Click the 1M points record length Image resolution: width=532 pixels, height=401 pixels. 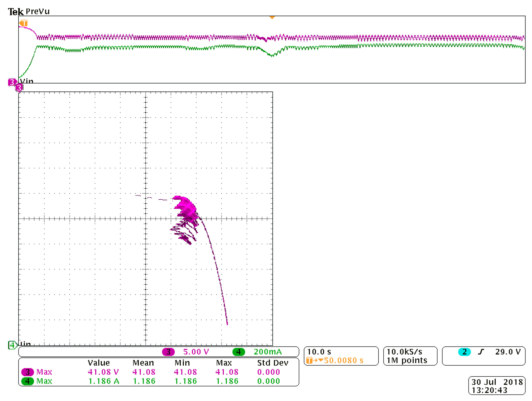(x=407, y=360)
